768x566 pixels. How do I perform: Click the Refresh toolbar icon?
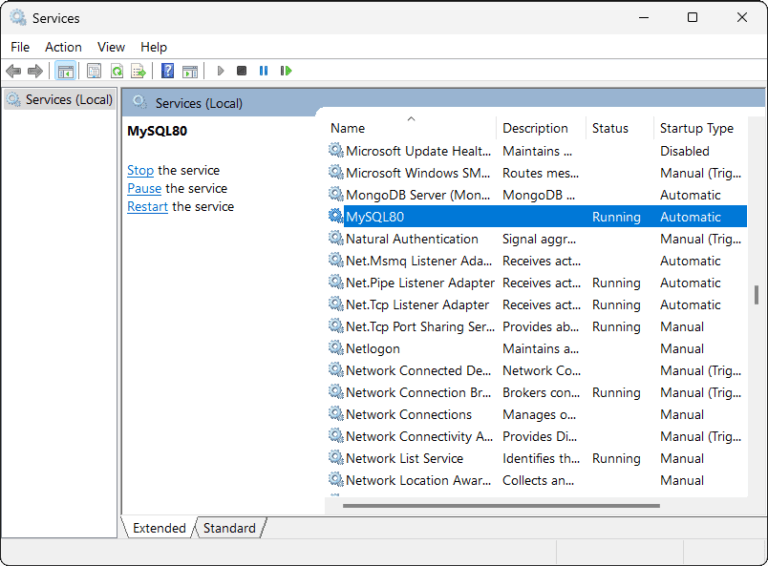[x=117, y=71]
